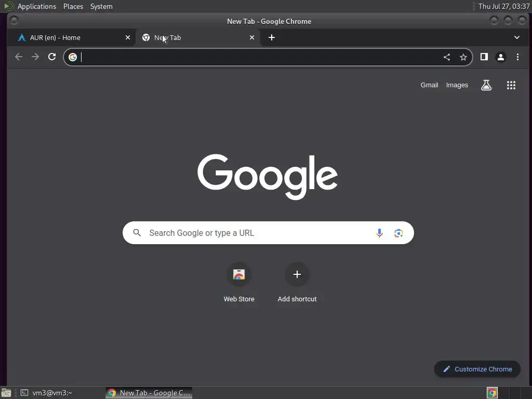
Task: Click the Search Google or type a URL box
Action: click(x=268, y=233)
